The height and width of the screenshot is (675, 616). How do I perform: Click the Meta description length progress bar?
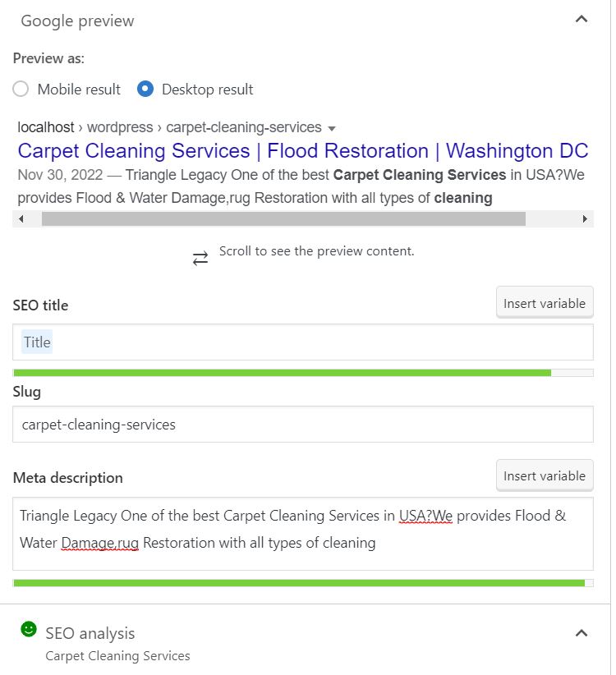pyautogui.click(x=300, y=583)
